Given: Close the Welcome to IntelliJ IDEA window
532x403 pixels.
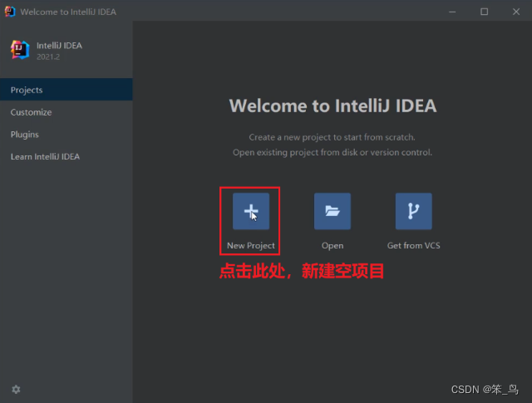Looking at the screenshot, I should tap(516, 12).
